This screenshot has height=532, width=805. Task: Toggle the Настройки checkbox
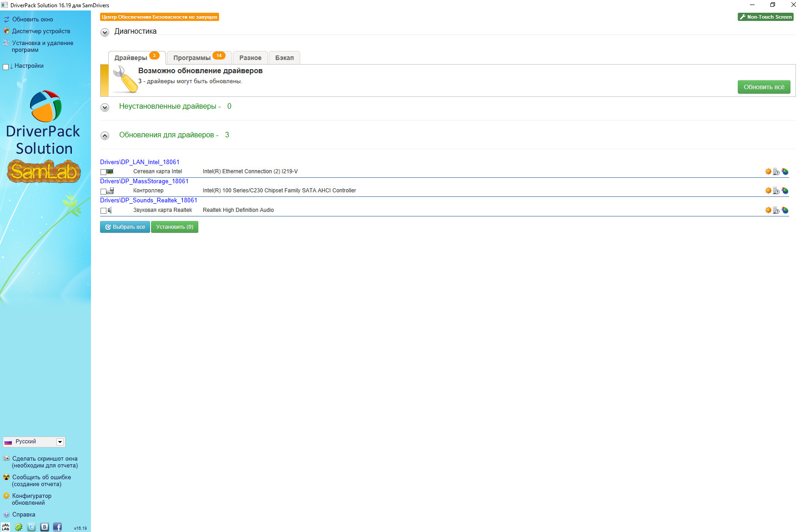[x=5, y=67]
